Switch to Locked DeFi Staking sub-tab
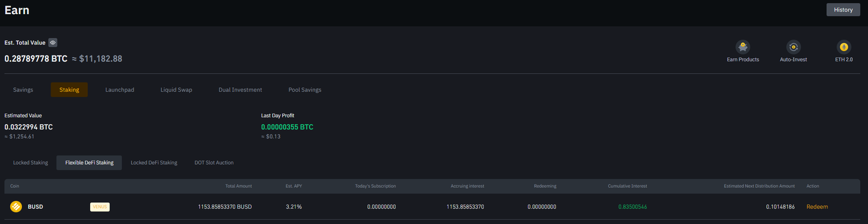Screen dimensions: 868x224 (x=154, y=163)
